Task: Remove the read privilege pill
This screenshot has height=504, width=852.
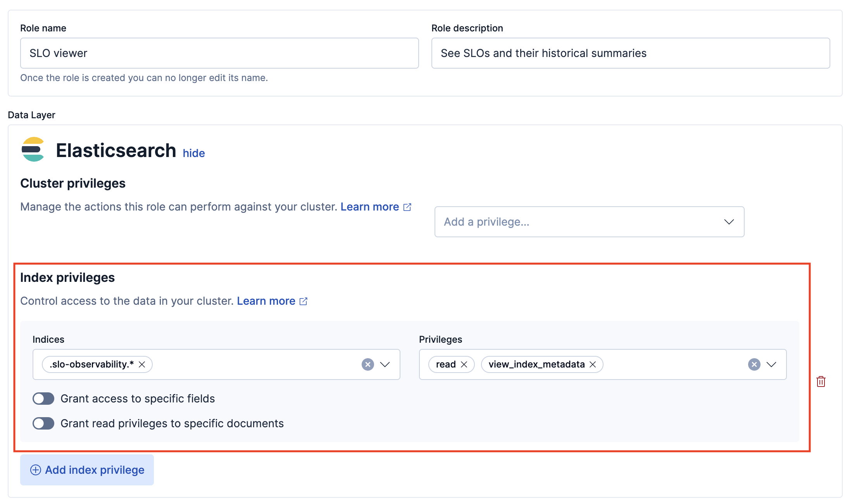Action: [464, 364]
